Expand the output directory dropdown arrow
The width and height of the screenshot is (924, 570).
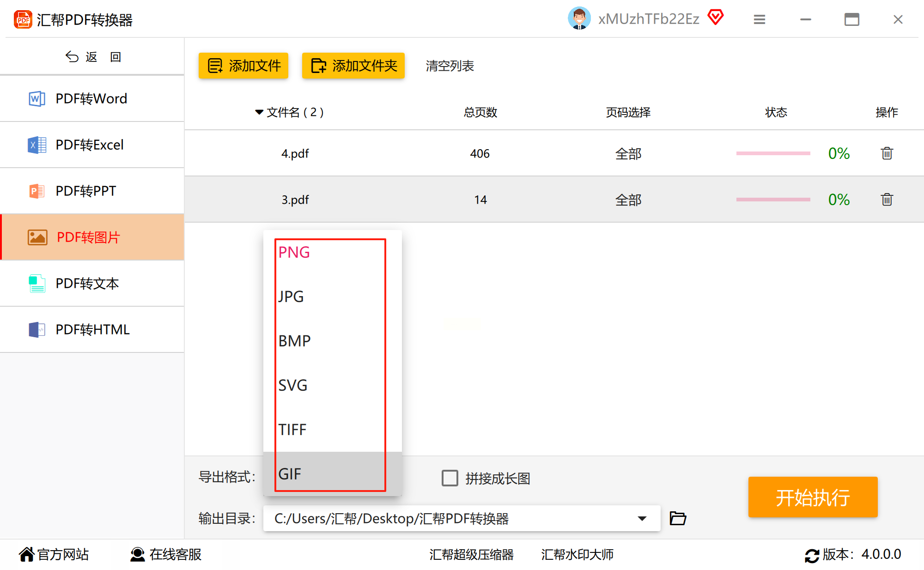tap(642, 518)
